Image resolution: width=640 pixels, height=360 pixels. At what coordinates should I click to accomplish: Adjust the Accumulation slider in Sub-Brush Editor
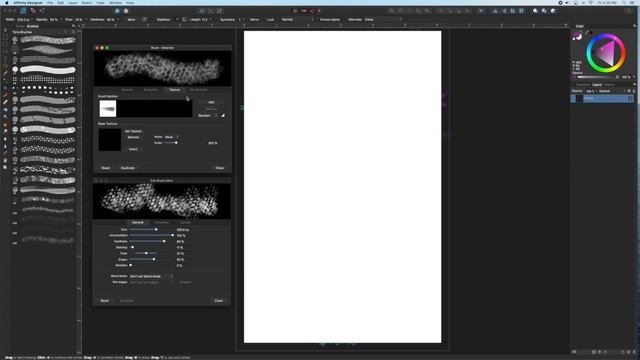click(x=151, y=236)
